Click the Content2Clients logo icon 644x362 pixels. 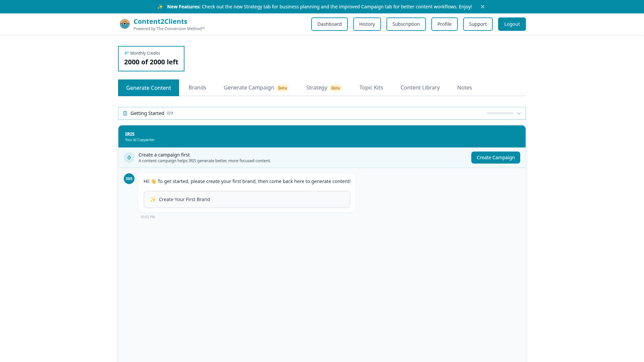(125, 24)
